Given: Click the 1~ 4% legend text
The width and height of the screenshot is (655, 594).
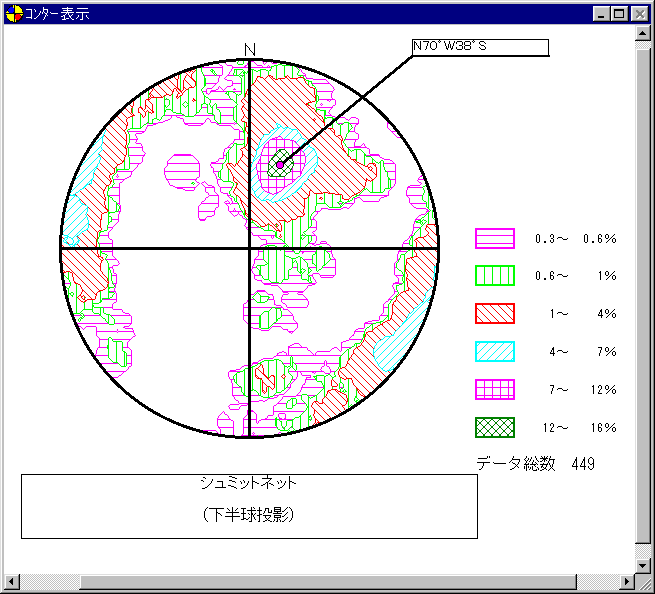Looking at the screenshot, I should [583, 313].
